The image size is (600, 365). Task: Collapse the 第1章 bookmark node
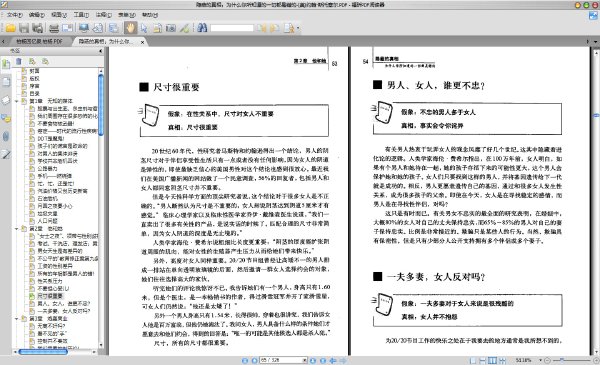(16, 101)
